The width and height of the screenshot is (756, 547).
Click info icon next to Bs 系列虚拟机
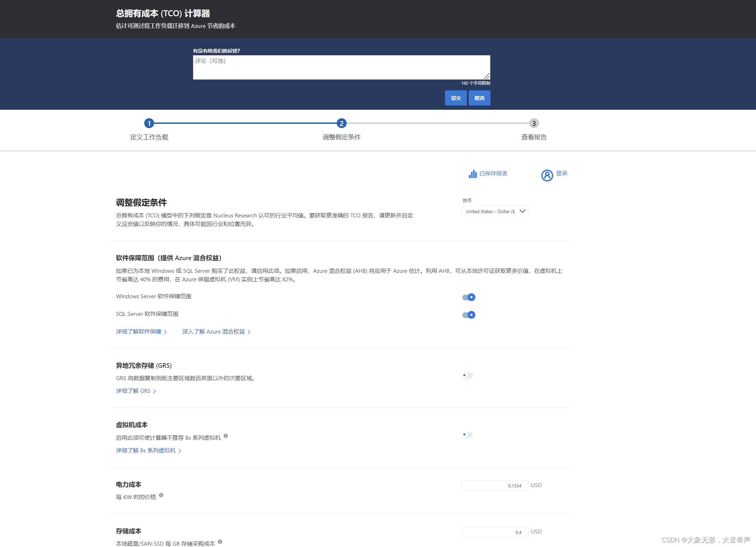(226, 436)
